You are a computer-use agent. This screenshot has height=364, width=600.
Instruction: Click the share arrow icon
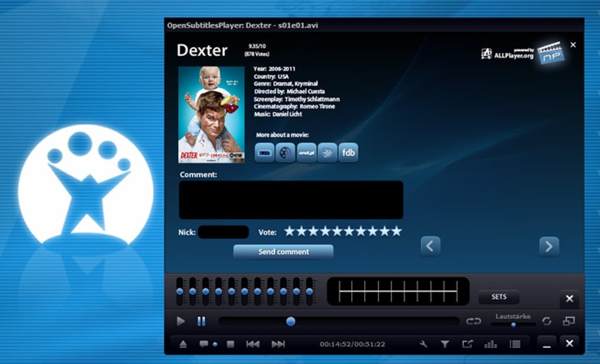467,344
